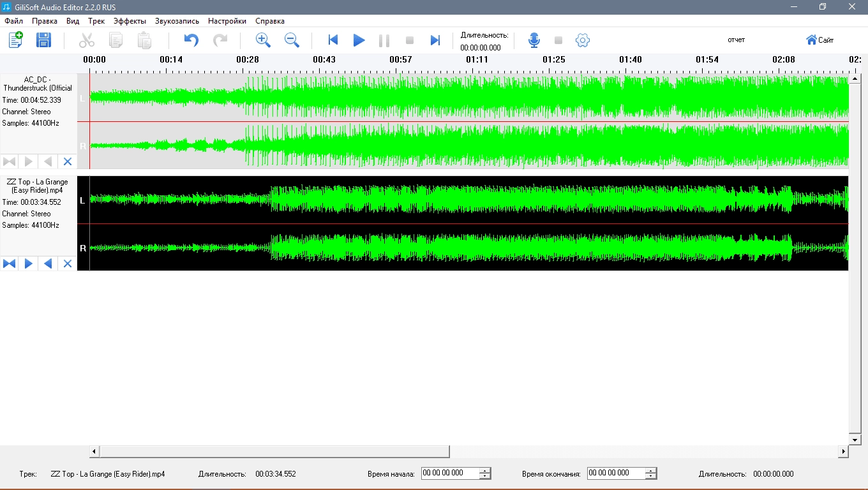Open the Звукозапись menu

pos(177,21)
